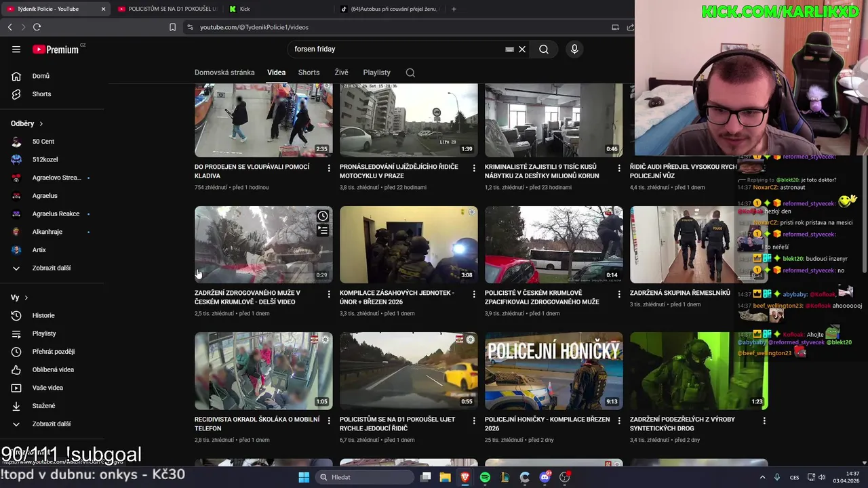Play the Kompilace zásahových jednotek thumbnail
Image resolution: width=868 pixels, height=488 pixels.
pos(409,245)
